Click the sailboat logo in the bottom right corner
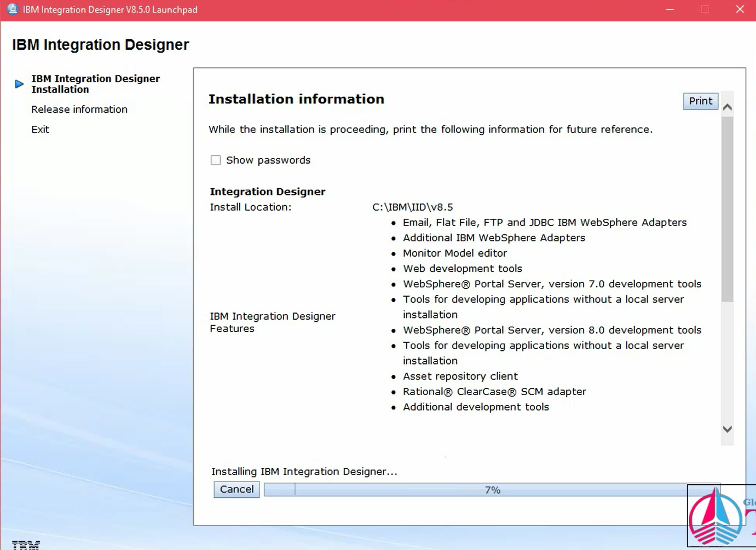Viewport: 756px width, 550px height. pyautogui.click(x=716, y=514)
